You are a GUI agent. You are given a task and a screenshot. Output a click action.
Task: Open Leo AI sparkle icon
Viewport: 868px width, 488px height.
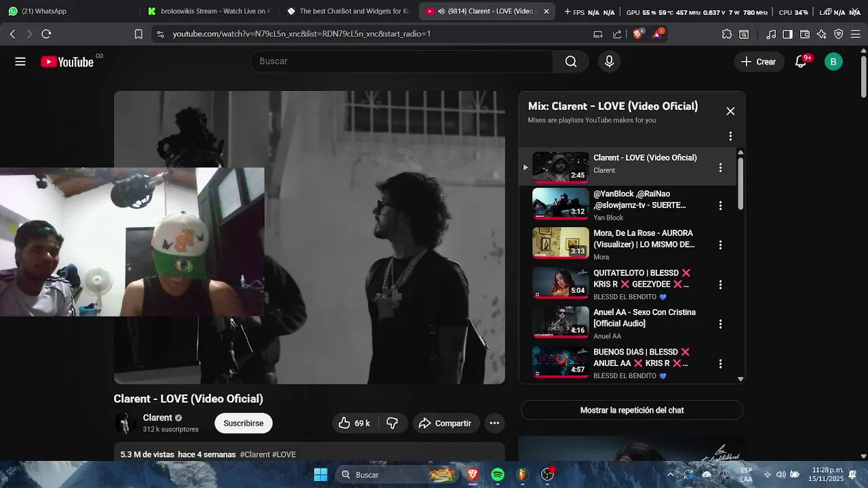pyautogui.click(x=822, y=34)
